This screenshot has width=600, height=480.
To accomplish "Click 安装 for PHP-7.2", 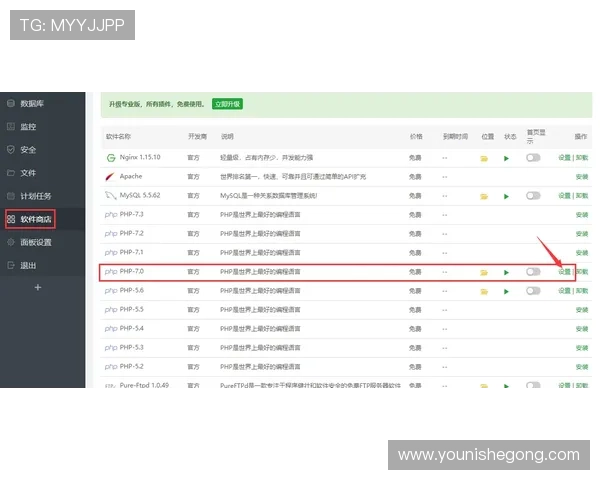I will 582,234.
